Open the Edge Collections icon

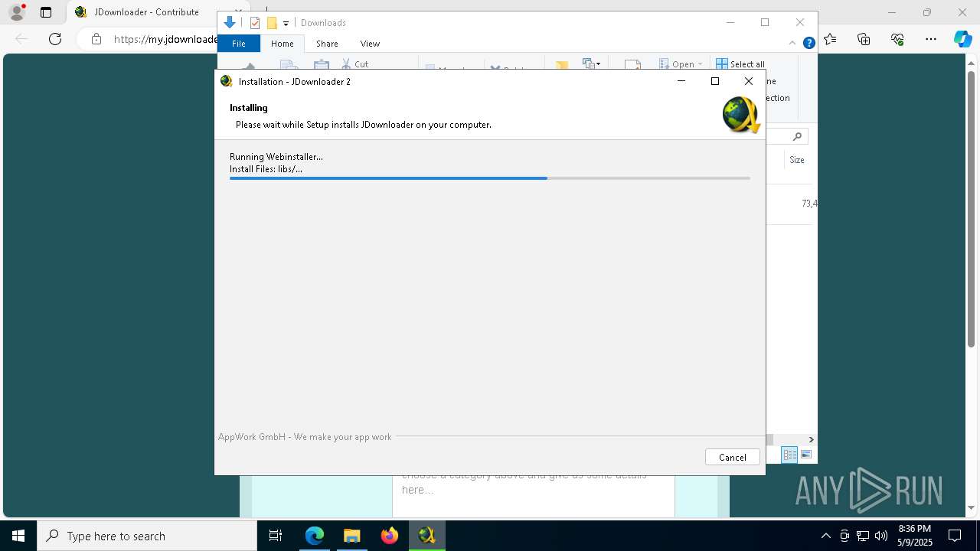click(x=864, y=39)
